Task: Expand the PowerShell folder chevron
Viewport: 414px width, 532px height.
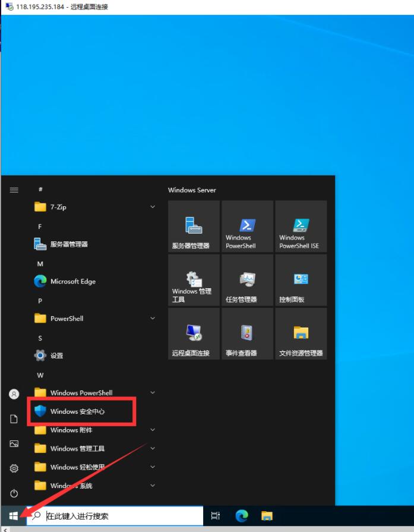Action: pos(153,318)
